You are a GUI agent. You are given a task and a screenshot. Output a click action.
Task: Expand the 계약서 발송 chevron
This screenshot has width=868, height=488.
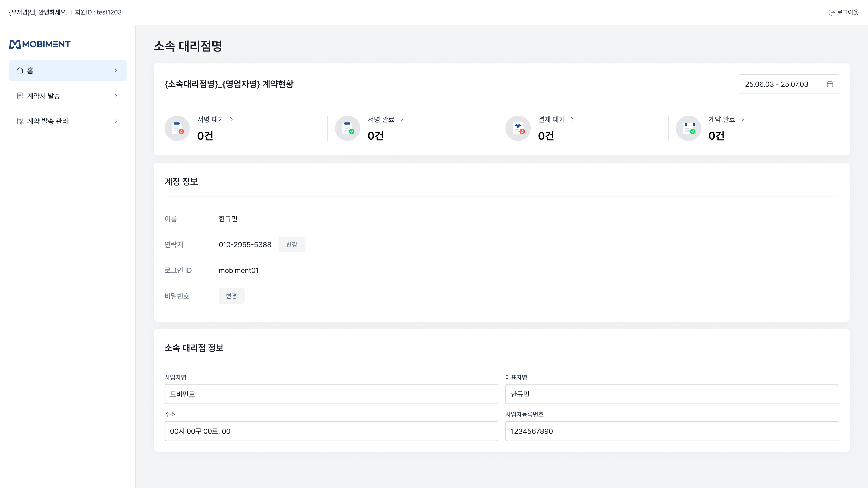[116, 96]
